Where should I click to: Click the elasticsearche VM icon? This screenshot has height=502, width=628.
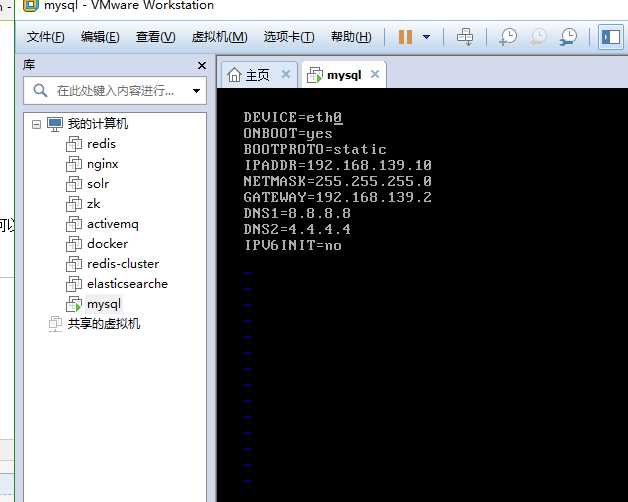click(74, 284)
